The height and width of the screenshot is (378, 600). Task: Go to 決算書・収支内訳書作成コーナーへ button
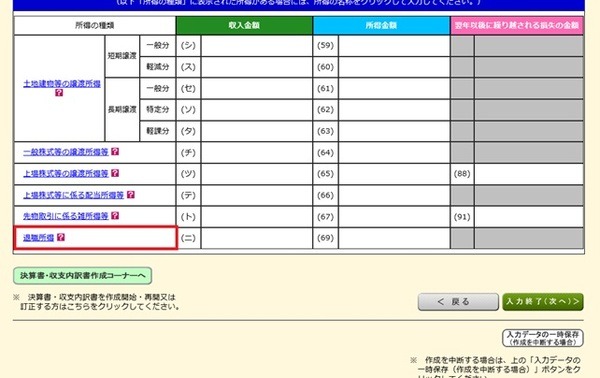pyautogui.click(x=83, y=275)
